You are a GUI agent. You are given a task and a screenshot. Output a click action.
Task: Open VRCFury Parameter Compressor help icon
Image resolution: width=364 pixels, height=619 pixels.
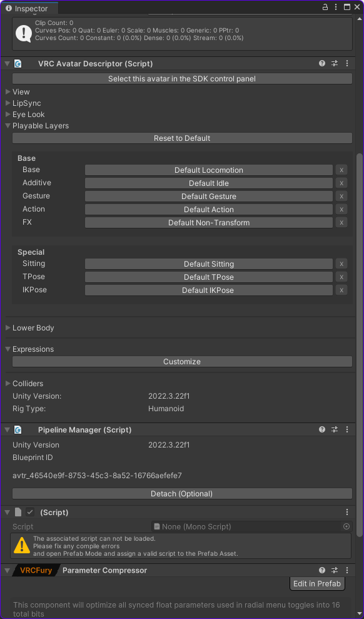point(322,570)
